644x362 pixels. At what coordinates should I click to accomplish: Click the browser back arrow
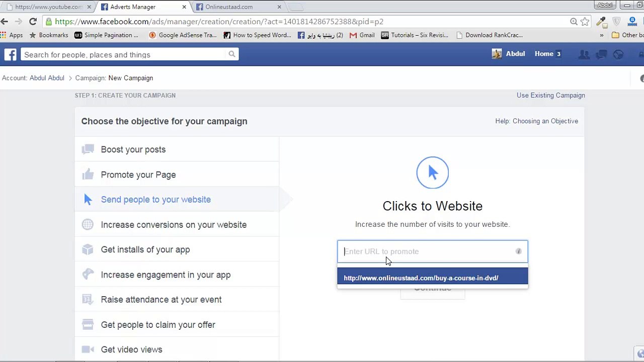5,22
